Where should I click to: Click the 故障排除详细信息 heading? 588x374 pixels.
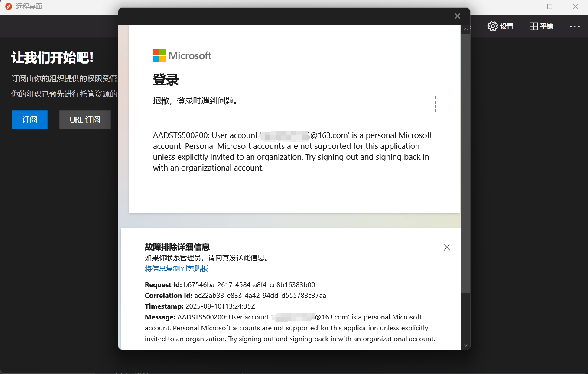[x=177, y=247]
